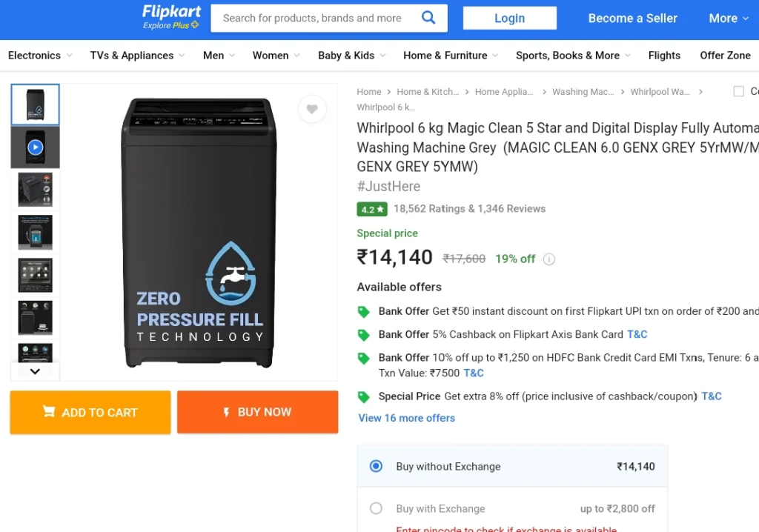Click the search magnifier icon
Image resolution: width=759 pixels, height=532 pixels.
(428, 18)
